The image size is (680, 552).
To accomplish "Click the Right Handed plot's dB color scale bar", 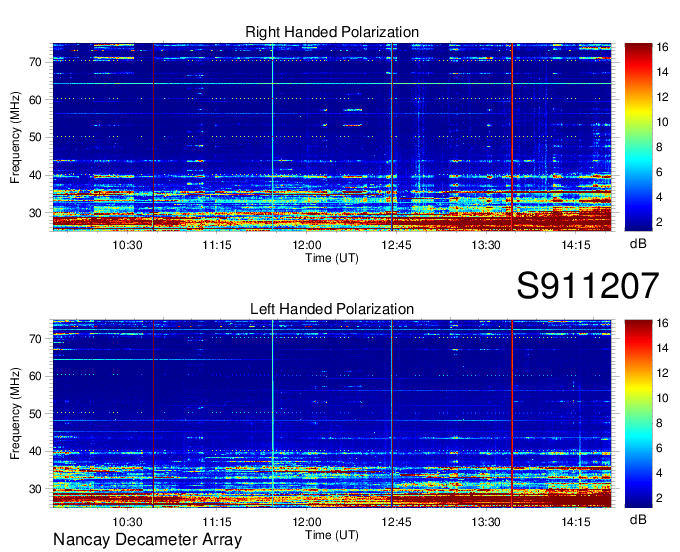I will point(638,137).
